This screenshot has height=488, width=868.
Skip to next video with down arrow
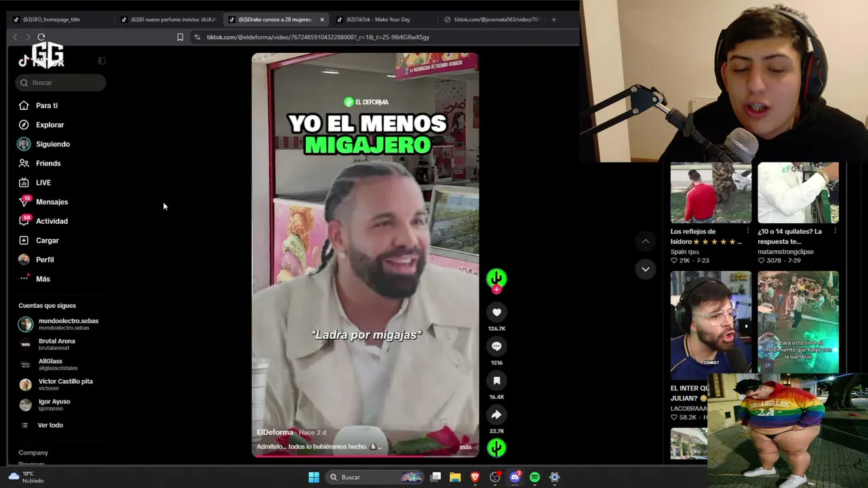coord(646,269)
